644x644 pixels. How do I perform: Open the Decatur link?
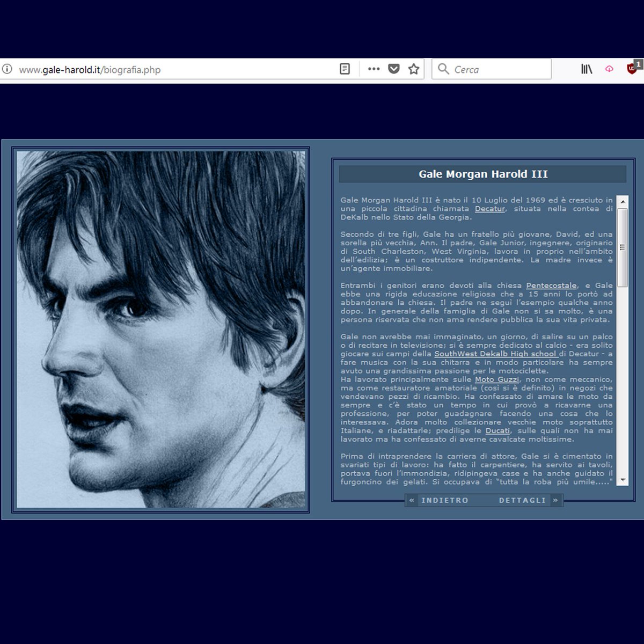point(490,209)
